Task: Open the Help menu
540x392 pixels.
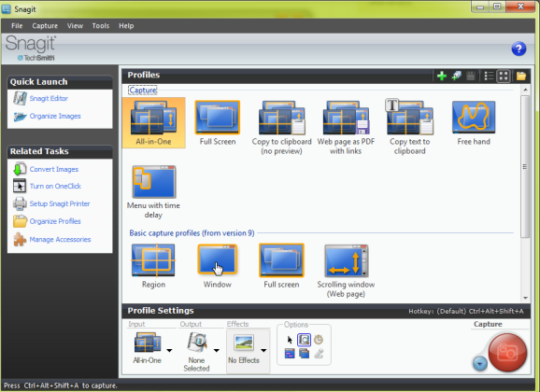Action: coord(126,26)
